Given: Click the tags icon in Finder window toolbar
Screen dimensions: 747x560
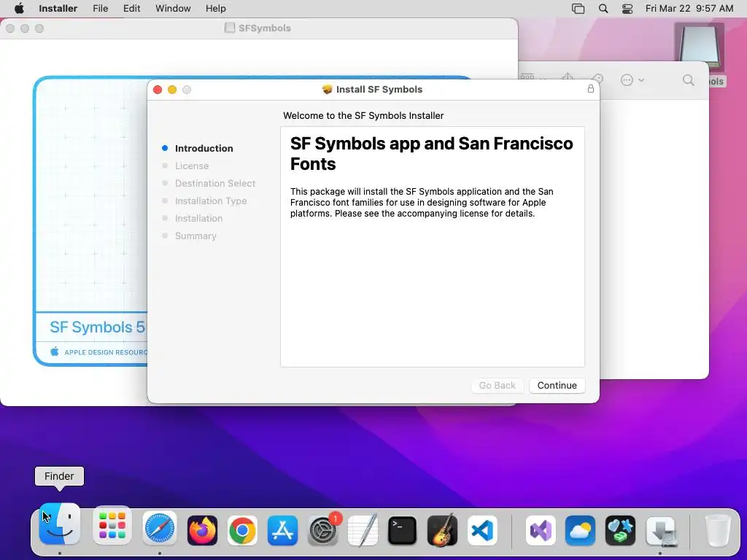Looking at the screenshot, I should pos(597,79).
